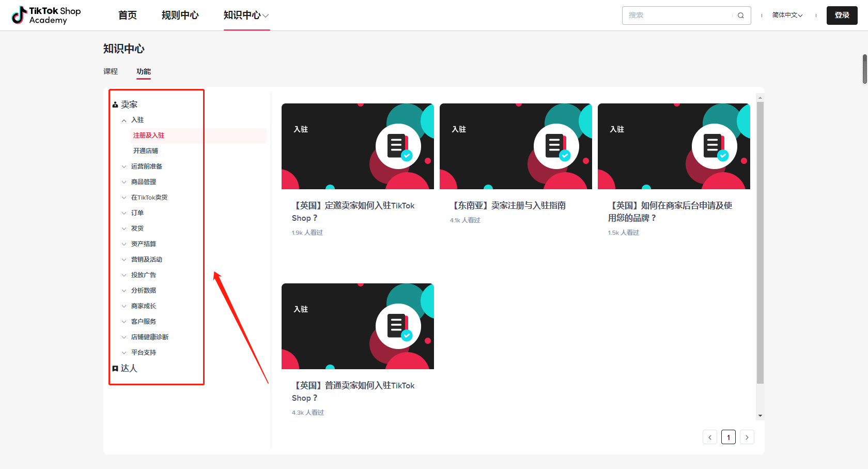The image size is (868, 469).
Task: Select 开通店铺 in the sidebar
Action: point(146,151)
